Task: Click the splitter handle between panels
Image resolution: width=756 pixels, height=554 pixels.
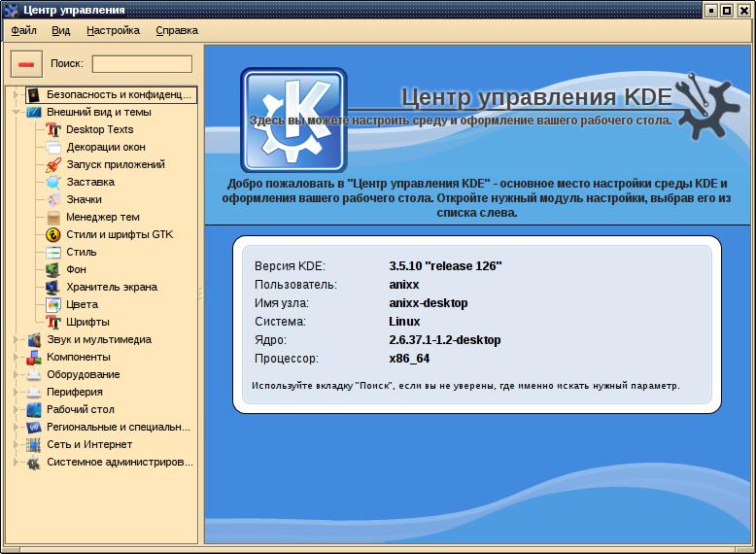Action: pos(201,294)
